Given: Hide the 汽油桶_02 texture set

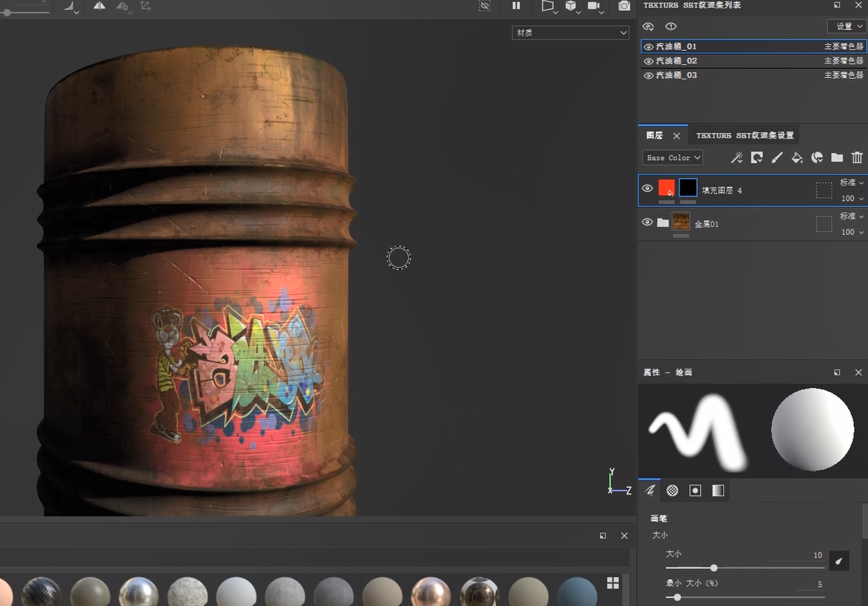Looking at the screenshot, I should click(648, 61).
